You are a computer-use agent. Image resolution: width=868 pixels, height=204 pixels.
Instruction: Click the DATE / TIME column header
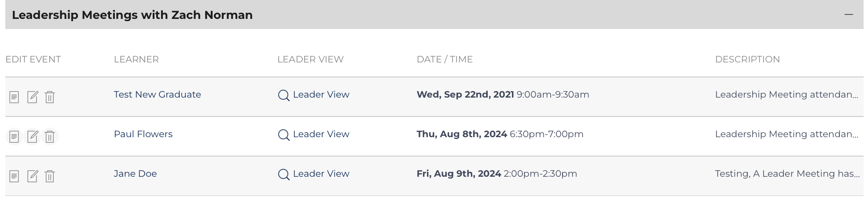pyautogui.click(x=445, y=59)
